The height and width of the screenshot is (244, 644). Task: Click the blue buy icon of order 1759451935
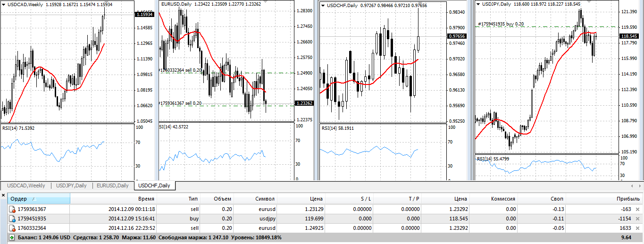coord(12,219)
